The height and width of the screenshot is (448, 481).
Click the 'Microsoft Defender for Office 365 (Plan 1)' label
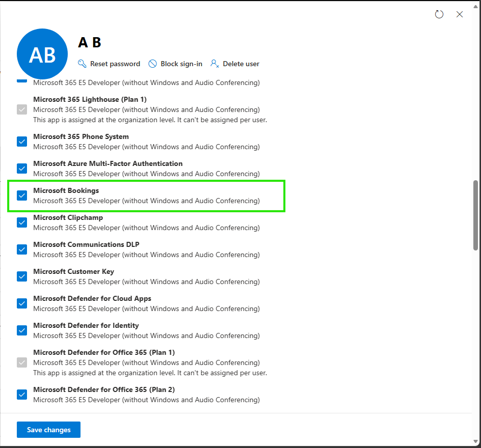coord(104,352)
